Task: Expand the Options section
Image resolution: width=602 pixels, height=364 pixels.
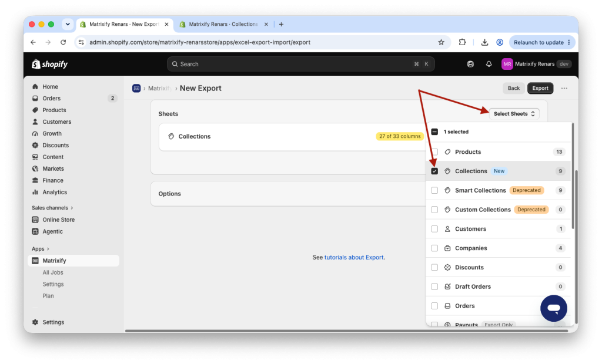Action: pos(288,194)
